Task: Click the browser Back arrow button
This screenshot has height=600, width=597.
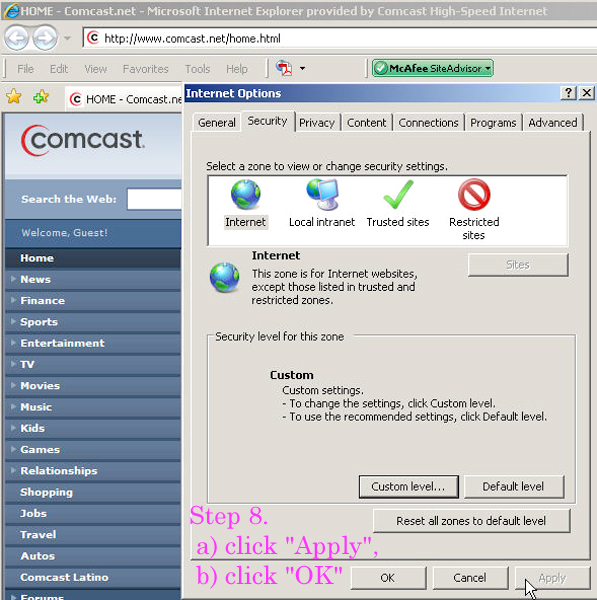Action: tap(16, 38)
